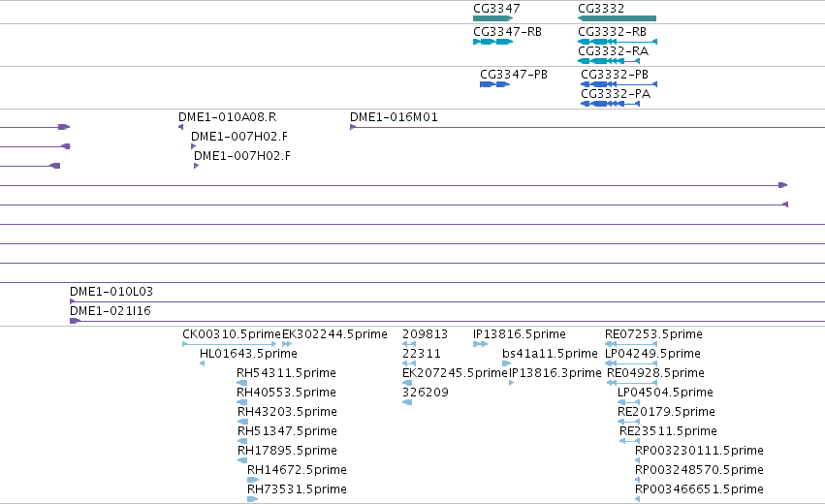825x504 pixels.
Task: Select the RH40553.5prime EST
Action: [242, 402]
